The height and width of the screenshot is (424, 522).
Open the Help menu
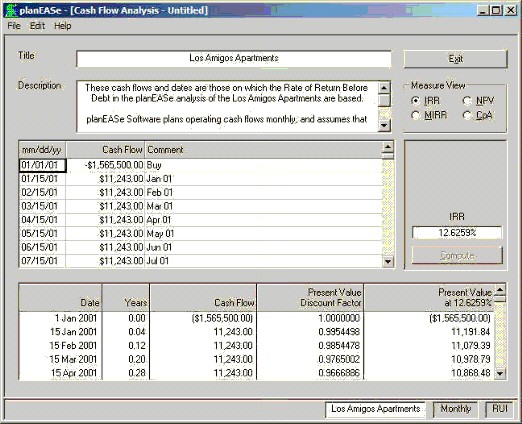[63, 26]
